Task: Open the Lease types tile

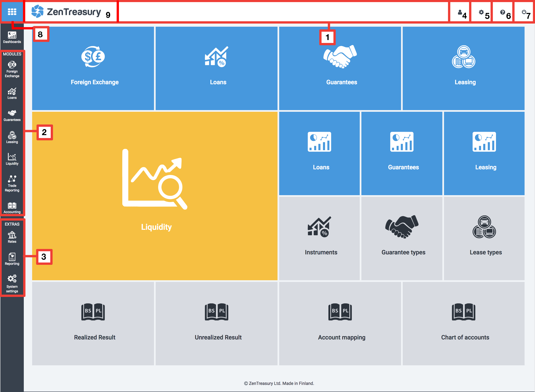Action: tap(484, 238)
